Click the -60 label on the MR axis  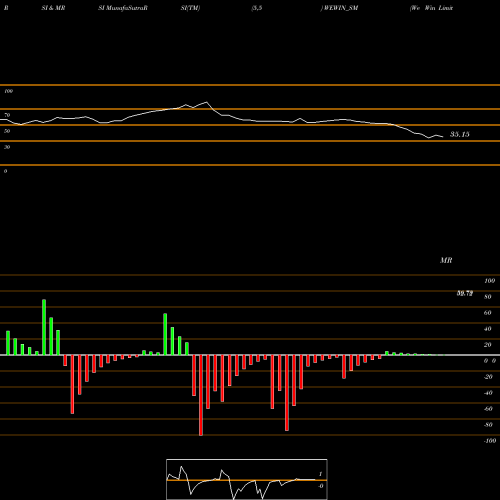point(488,409)
